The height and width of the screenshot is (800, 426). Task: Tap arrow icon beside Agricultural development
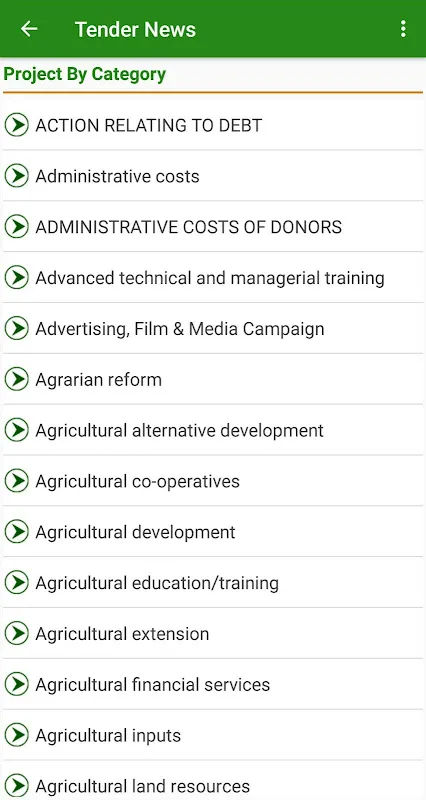17,532
